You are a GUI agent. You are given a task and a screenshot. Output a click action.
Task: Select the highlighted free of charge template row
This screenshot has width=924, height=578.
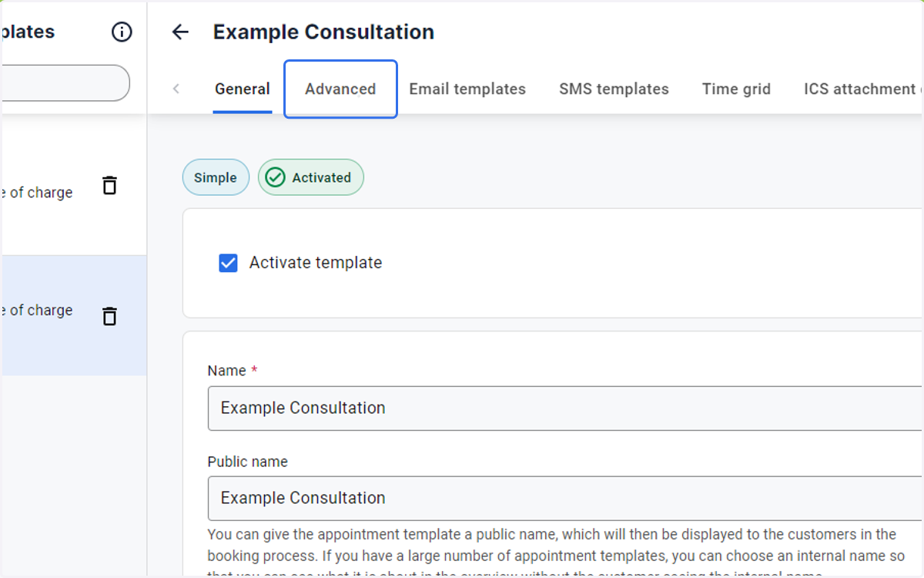[x=74, y=316]
